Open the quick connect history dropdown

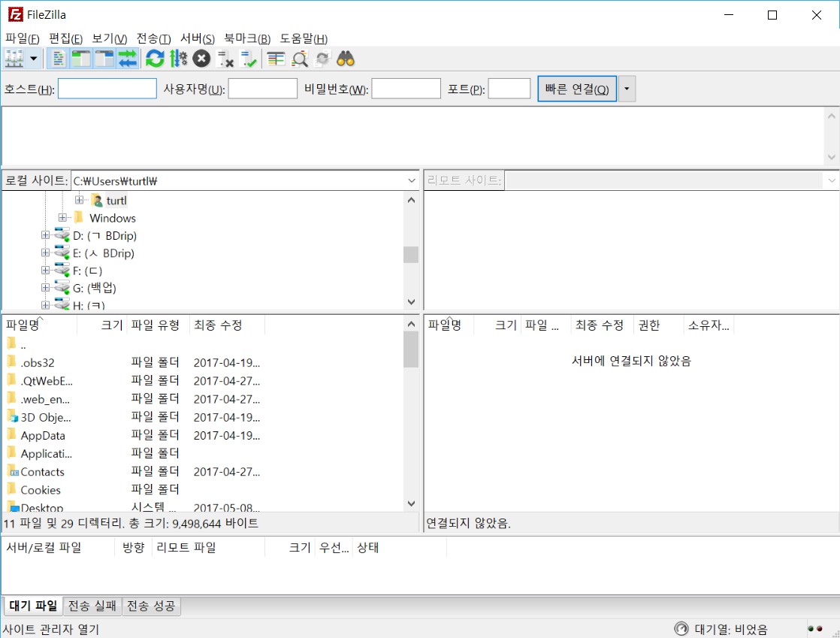pyautogui.click(x=627, y=89)
